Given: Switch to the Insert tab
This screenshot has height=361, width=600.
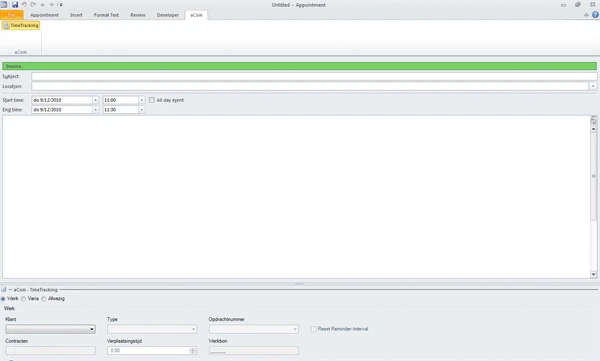Looking at the screenshot, I should [x=76, y=15].
